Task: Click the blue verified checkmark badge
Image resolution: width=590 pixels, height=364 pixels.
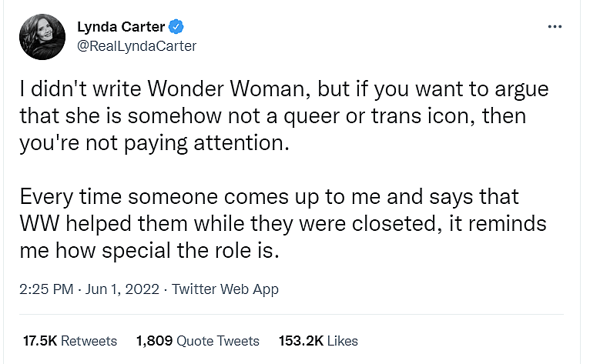Action: (177, 28)
